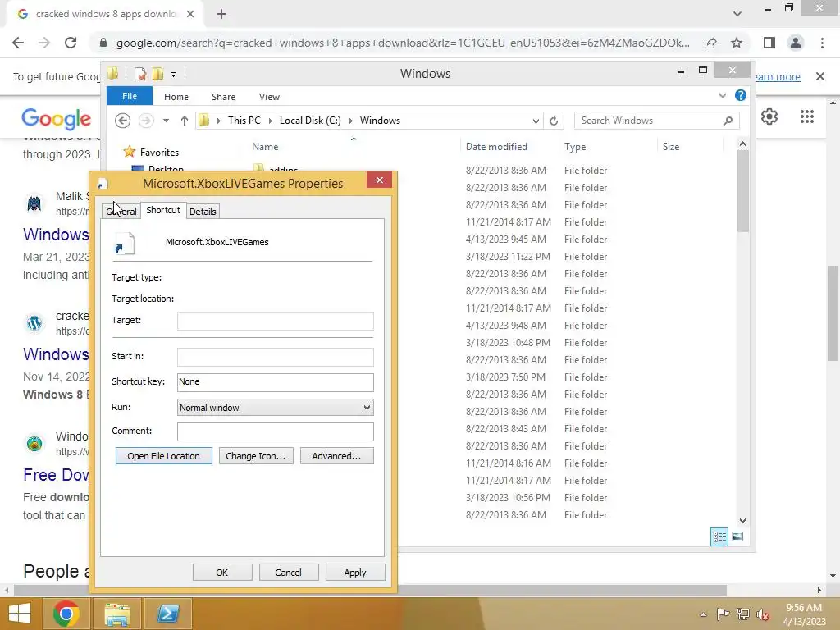Select Local Disk (C:) in the breadcrumb

pos(310,121)
